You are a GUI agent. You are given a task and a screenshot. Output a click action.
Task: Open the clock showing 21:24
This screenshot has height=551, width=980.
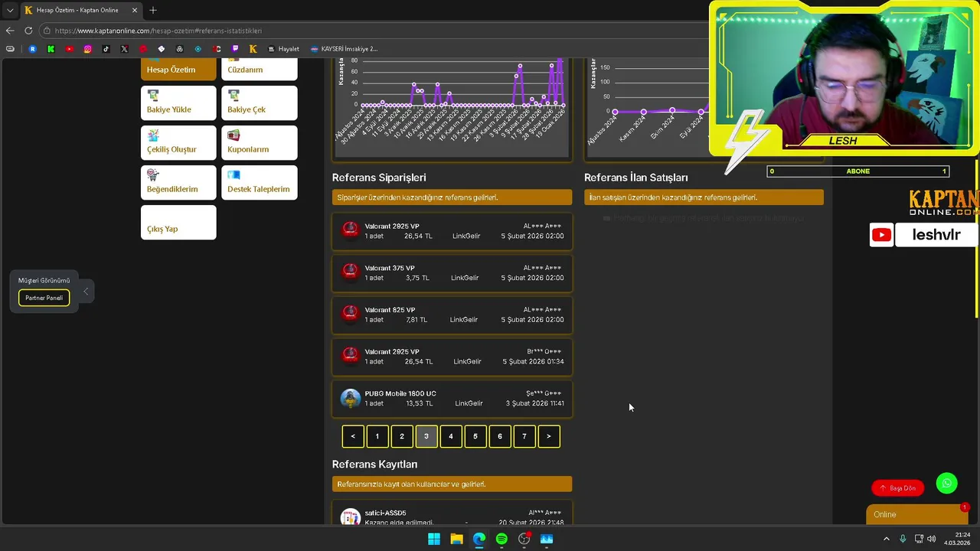click(x=957, y=539)
